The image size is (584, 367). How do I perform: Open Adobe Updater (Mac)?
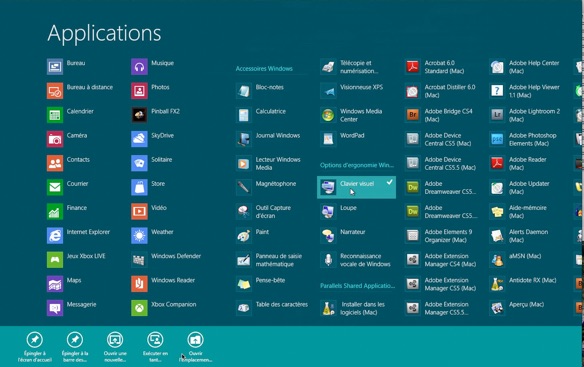[x=520, y=187]
